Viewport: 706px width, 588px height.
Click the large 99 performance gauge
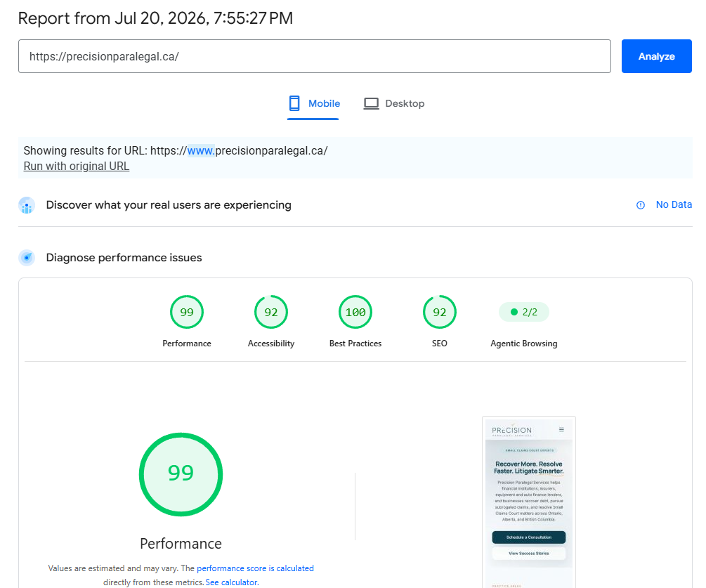181,474
